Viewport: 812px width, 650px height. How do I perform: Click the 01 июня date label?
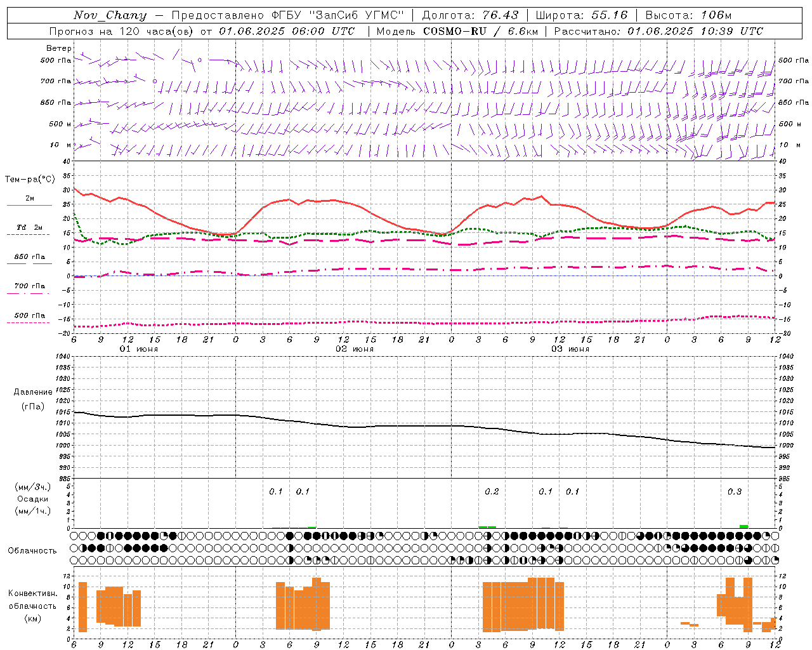[139, 349]
